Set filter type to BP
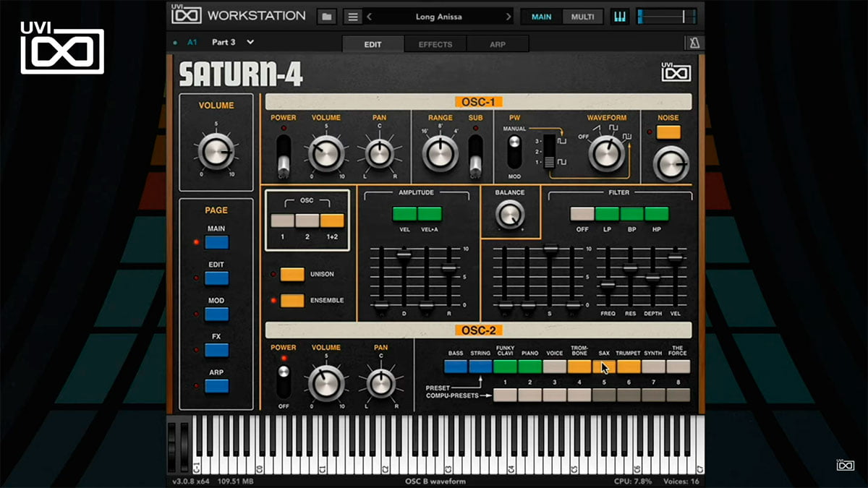Image resolution: width=868 pixels, height=488 pixels. click(x=631, y=213)
